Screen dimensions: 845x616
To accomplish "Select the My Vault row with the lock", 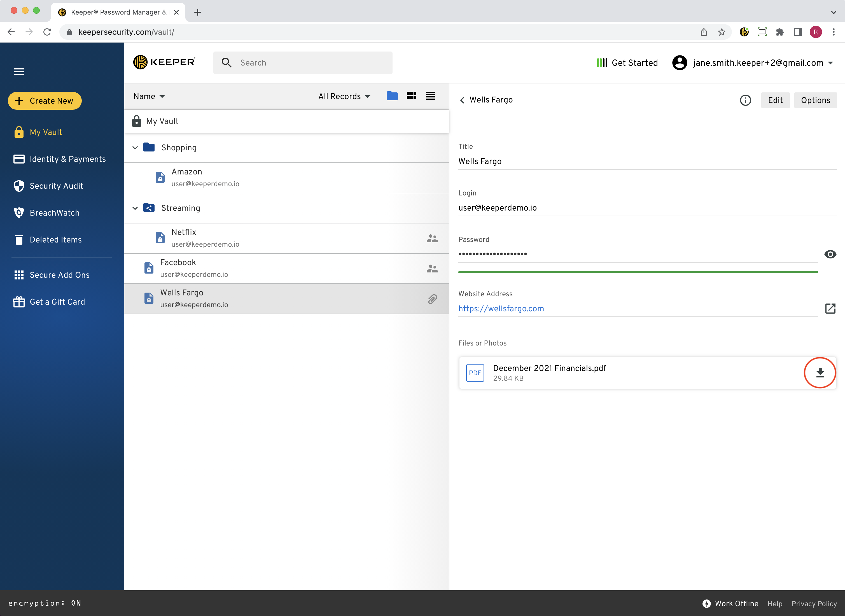I will coord(286,121).
